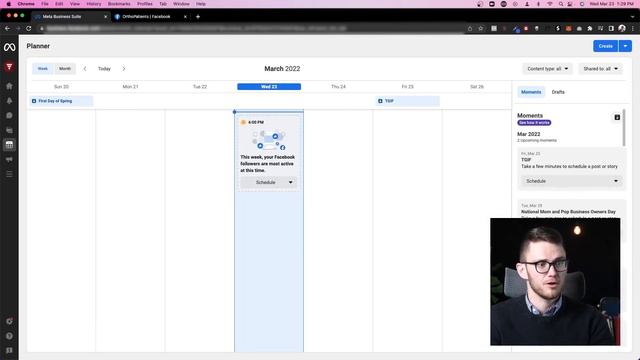Click National Mom and Pop Business Owners Day
Viewport: 640px width, 360px height.
(x=568, y=212)
